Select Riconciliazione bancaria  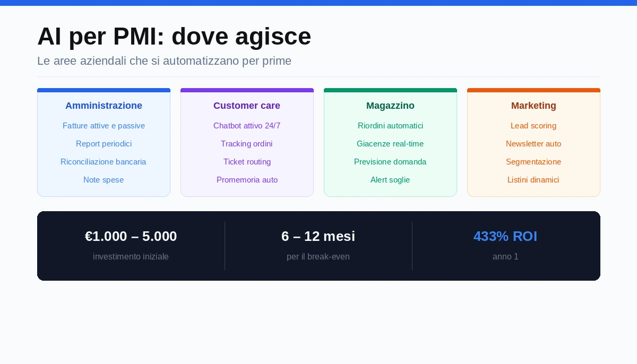point(104,162)
